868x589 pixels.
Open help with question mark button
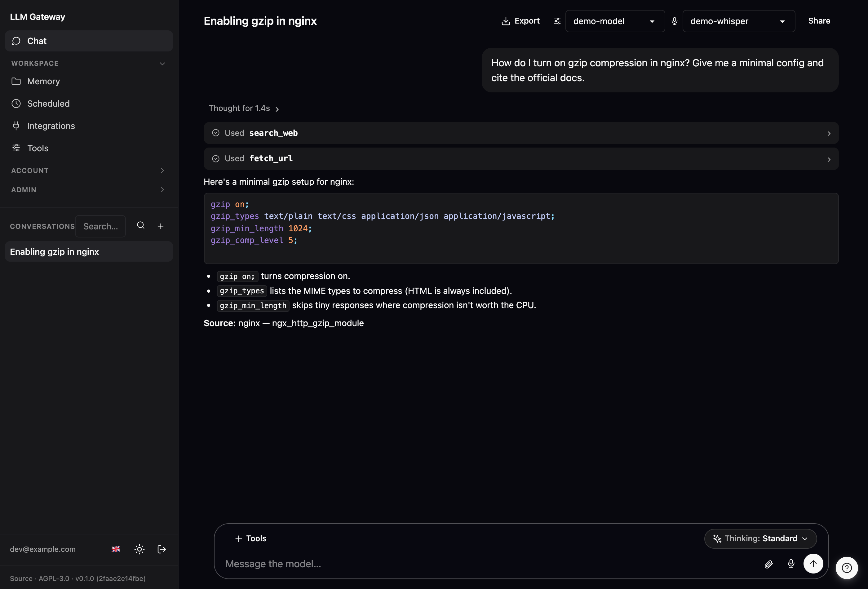pos(847,568)
